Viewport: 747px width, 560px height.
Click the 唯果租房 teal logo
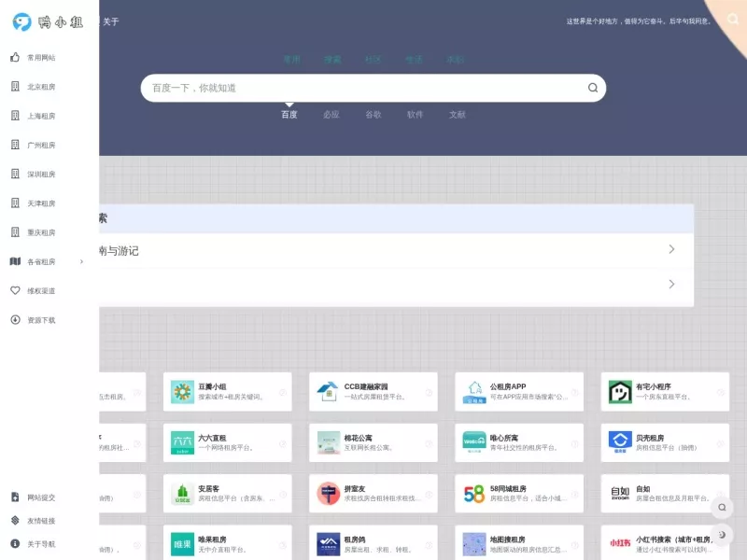(x=182, y=544)
